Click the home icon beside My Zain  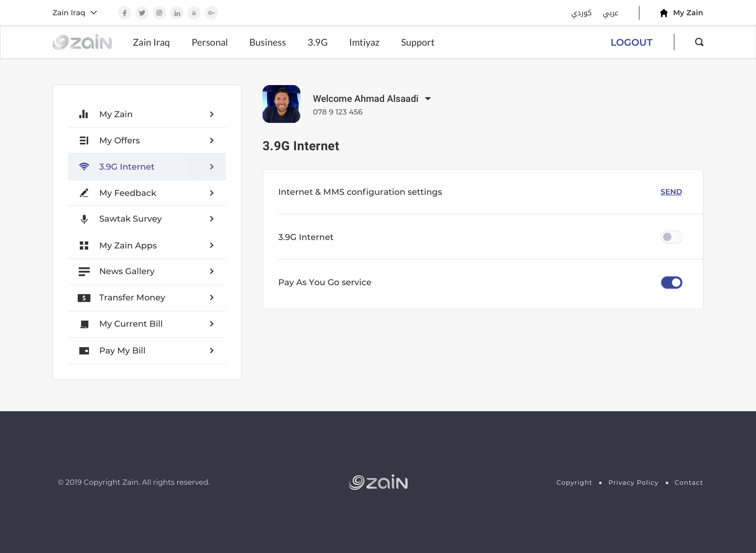[x=664, y=13]
